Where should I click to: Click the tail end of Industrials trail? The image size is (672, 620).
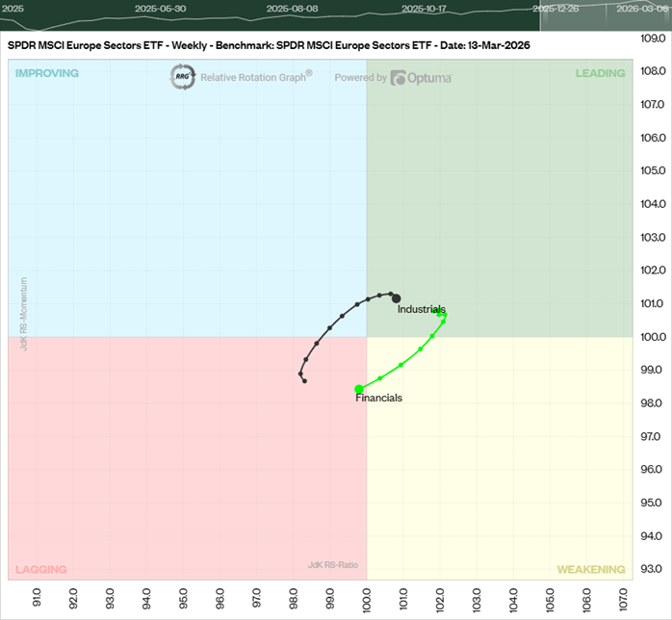304,381
